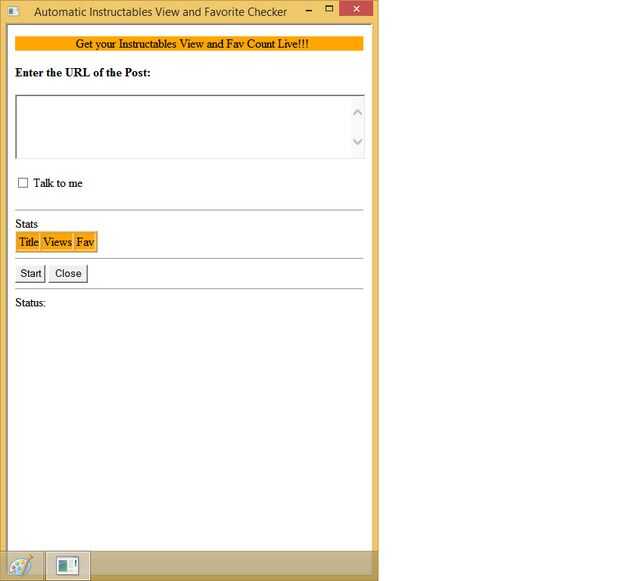Minimize the Instructables Checker window
This screenshot has width=620, height=581.
tap(309, 11)
